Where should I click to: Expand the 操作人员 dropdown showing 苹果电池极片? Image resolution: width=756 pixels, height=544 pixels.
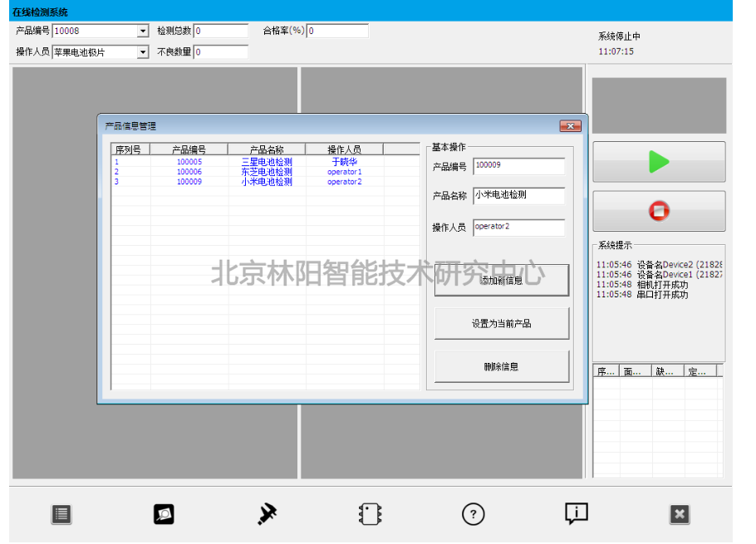[x=143, y=52]
